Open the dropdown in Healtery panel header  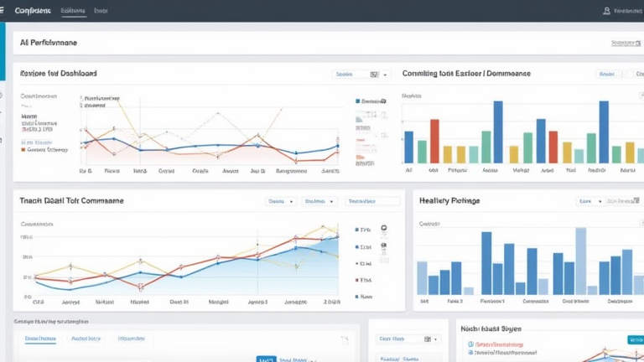[590, 201]
